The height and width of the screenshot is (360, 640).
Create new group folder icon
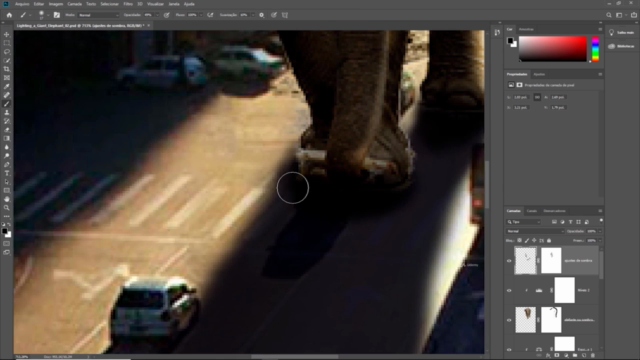(x=575, y=356)
